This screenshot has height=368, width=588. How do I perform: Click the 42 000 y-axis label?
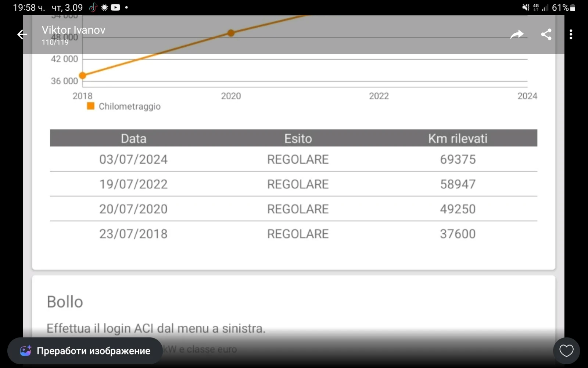pyautogui.click(x=64, y=59)
